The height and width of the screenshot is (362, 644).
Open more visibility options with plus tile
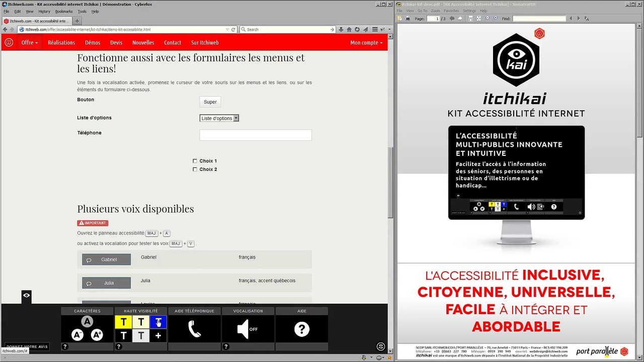[x=158, y=335]
